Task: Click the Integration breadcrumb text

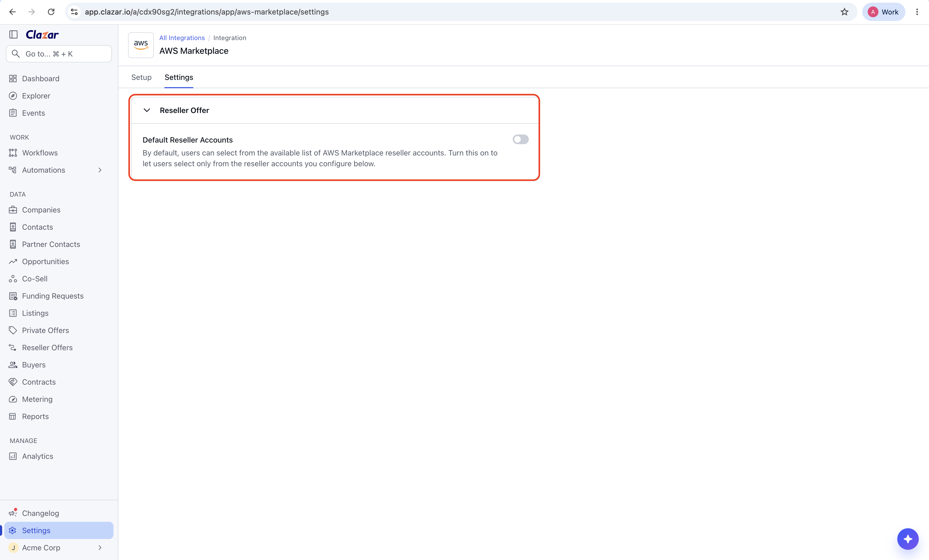Action: coord(230,38)
